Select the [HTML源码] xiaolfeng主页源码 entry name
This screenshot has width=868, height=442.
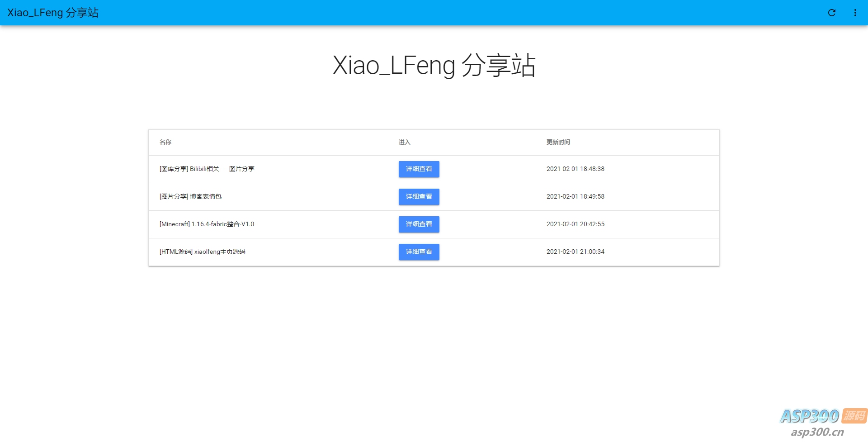point(203,252)
